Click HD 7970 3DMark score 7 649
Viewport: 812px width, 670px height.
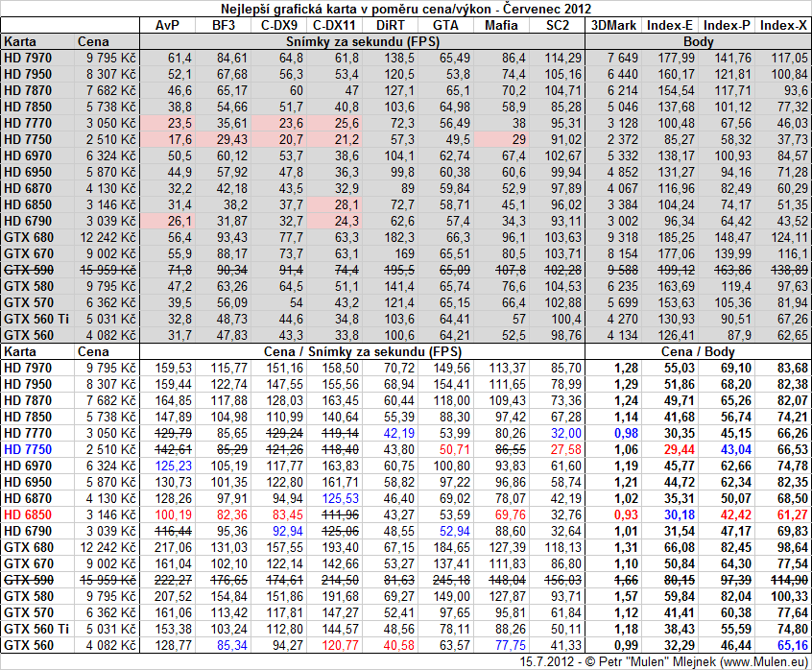click(623, 58)
